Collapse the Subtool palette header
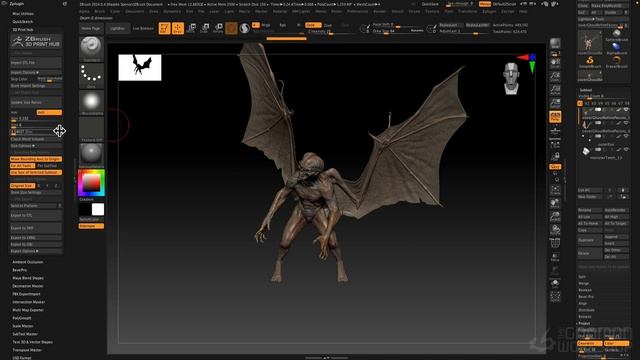The width and height of the screenshot is (640, 360). coord(586,90)
